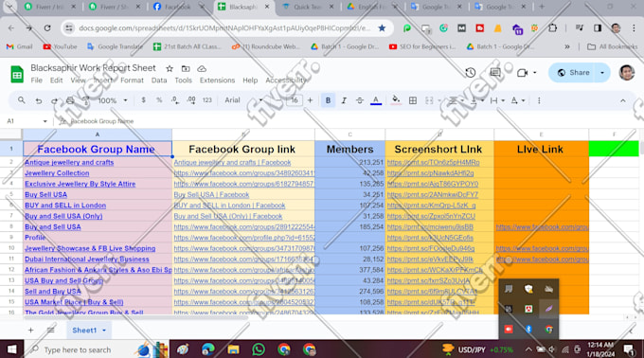Image resolution: width=644 pixels, height=358 pixels.
Task: Click the Share button
Action: [574, 73]
